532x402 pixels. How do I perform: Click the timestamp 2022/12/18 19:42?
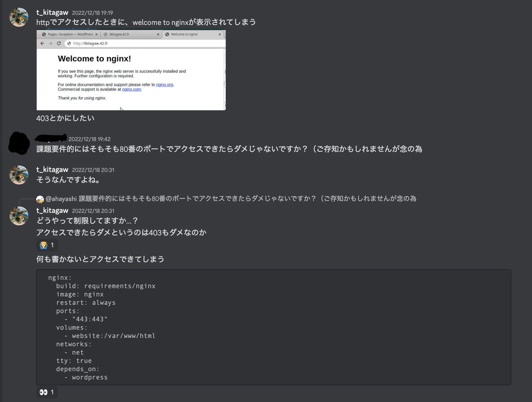tap(89, 139)
